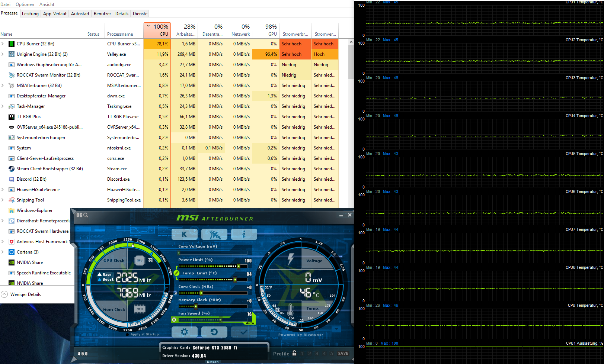604x364 pixels.
Task: Select the Desktopfenster-Manager process row
Action: click(169, 96)
